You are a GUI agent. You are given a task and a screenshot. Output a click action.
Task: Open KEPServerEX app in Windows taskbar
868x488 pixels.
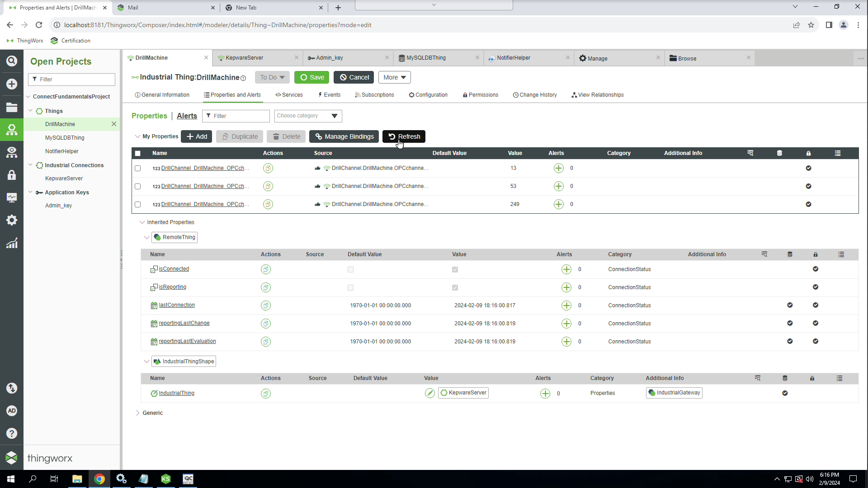[x=166, y=479]
